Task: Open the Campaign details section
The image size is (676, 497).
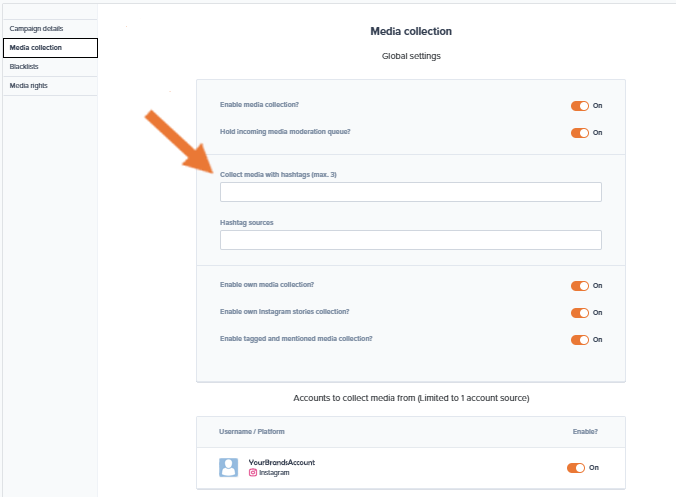Action: tap(37, 28)
